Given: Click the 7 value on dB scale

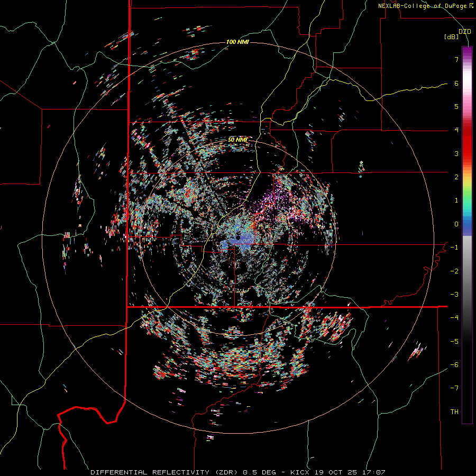Looking at the screenshot, I should (x=456, y=59).
